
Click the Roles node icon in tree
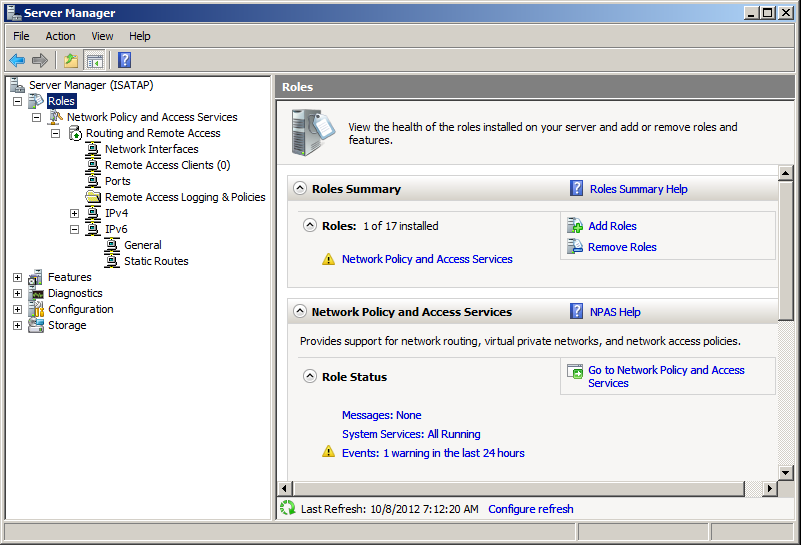coord(36,101)
